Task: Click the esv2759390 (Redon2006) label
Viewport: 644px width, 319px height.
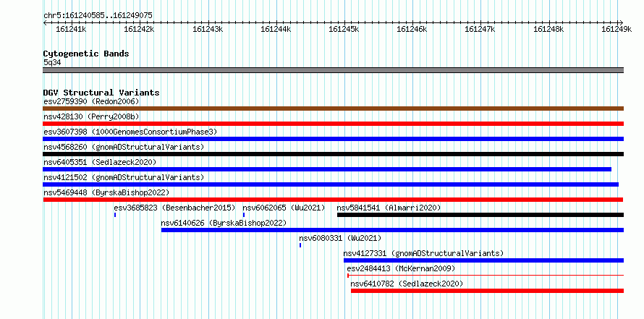Action: pyautogui.click(x=91, y=101)
